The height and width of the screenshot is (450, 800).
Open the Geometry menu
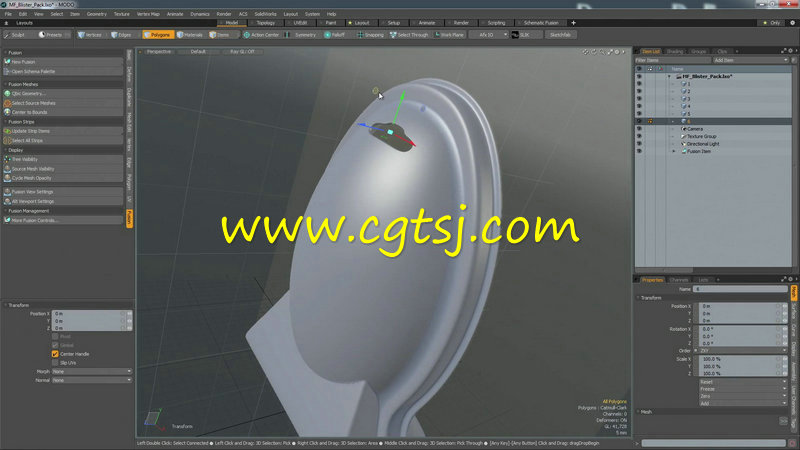[x=96, y=14]
